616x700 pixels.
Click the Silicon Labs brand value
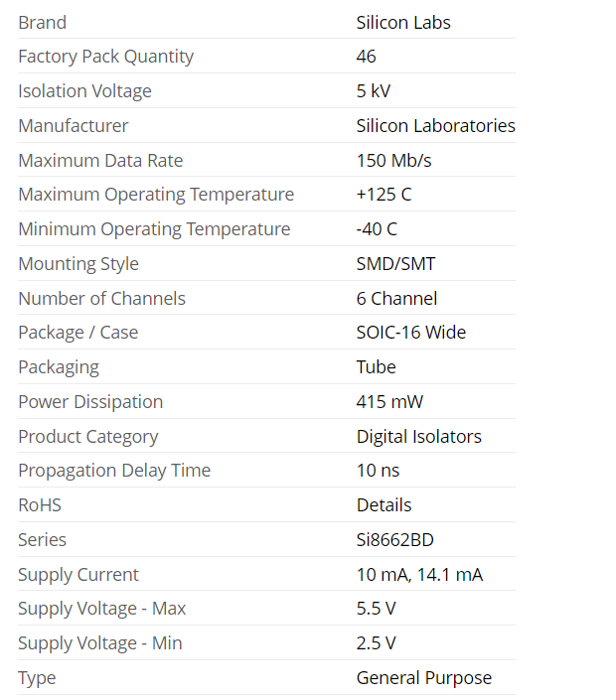pos(403,22)
